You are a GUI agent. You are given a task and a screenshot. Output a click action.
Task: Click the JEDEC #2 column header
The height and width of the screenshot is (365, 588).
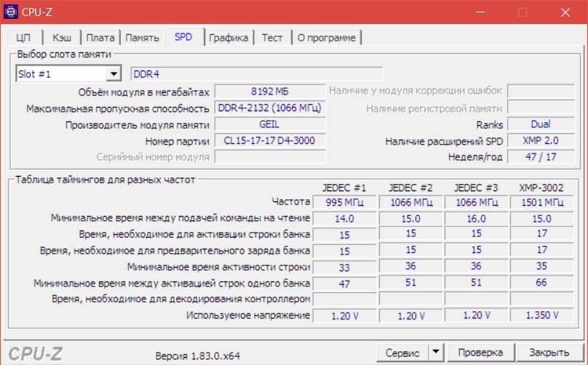click(x=410, y=188)
